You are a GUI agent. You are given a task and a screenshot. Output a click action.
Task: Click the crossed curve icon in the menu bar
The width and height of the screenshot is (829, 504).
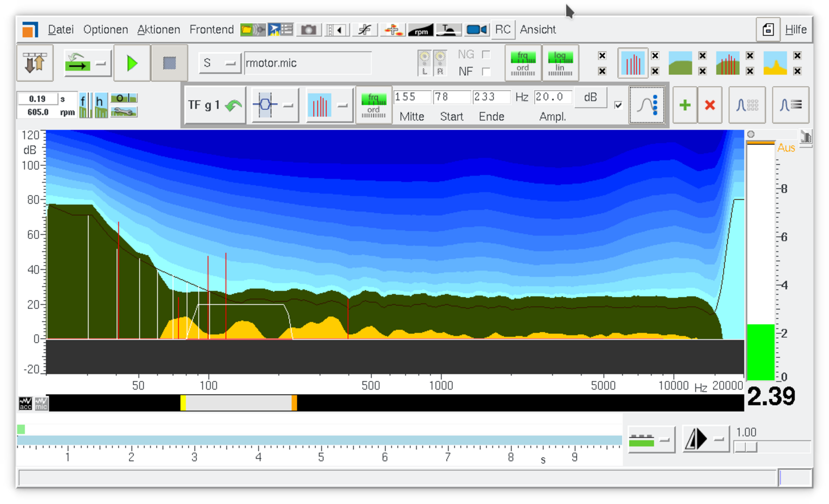pos(364,30)
